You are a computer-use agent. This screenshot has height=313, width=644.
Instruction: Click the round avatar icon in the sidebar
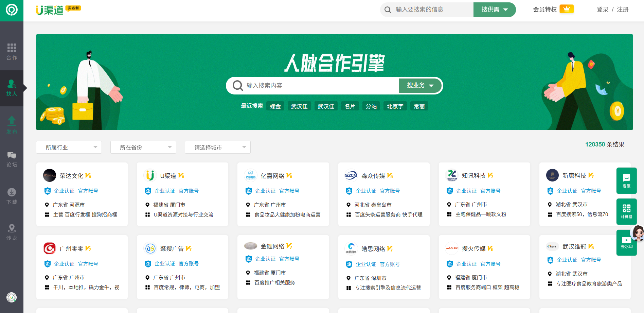click(x=12, y=297)
